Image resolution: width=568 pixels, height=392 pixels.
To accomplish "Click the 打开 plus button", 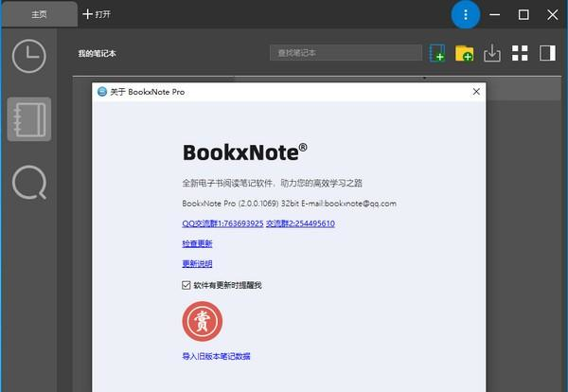I will (97, 14).
